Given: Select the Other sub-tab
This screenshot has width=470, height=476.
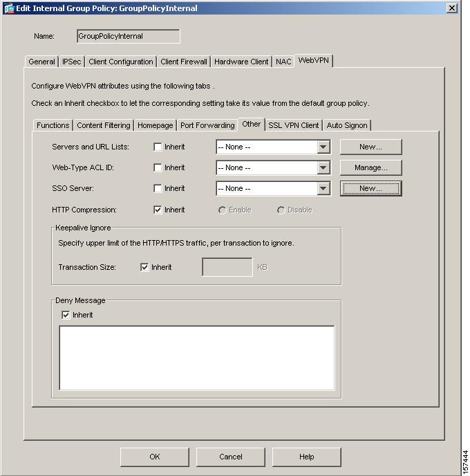Looking at the screenshot, I should (x=252, y=124).
